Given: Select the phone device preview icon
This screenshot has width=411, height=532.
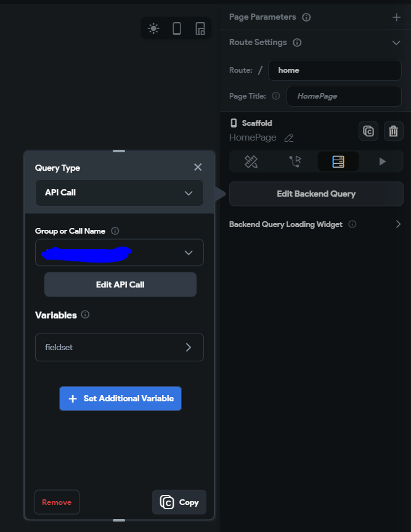Looking at the screenshot, I should 177,28.
